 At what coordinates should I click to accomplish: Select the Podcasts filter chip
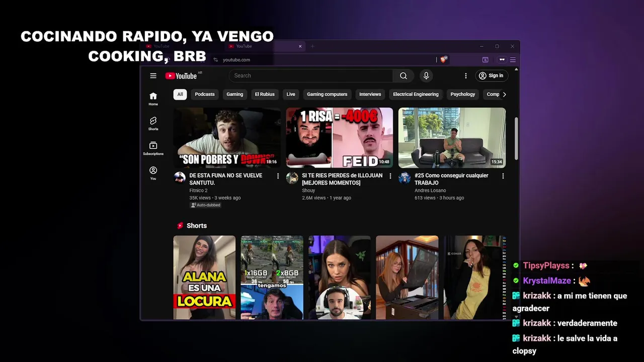tap(205, 95)
